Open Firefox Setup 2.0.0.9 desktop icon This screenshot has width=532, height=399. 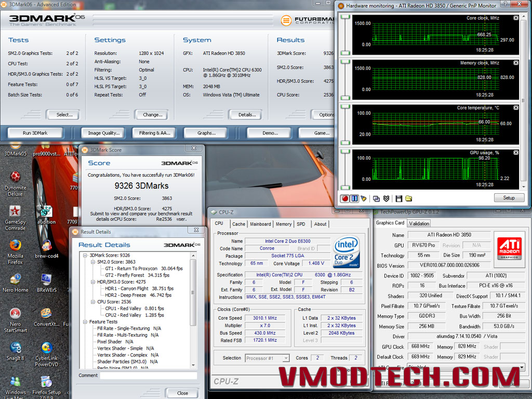(x=46, y=388)
